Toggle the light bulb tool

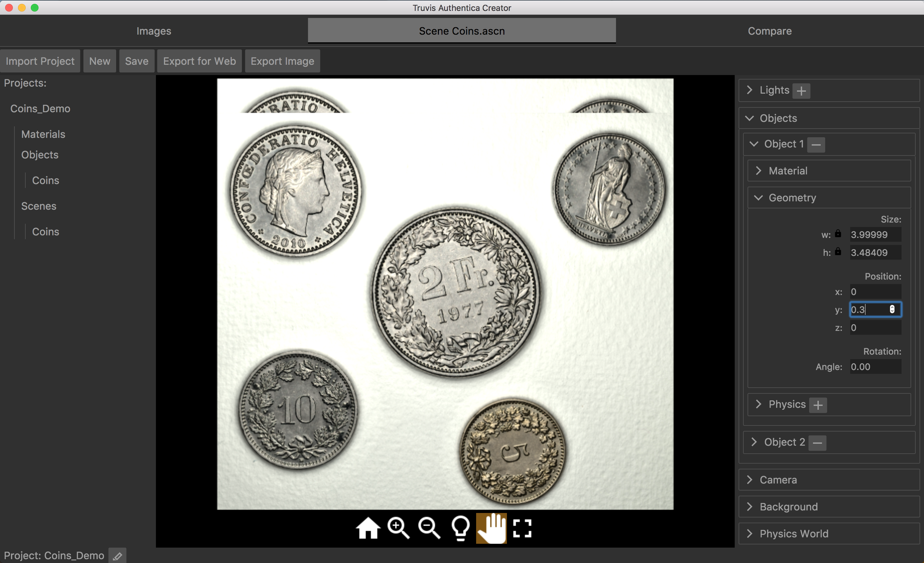(460, 528)
